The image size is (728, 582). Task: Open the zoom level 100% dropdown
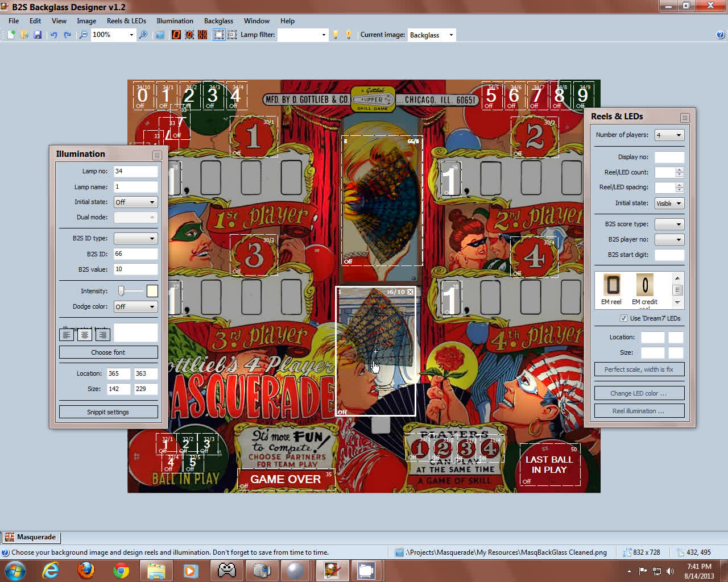tap(131, 35)
